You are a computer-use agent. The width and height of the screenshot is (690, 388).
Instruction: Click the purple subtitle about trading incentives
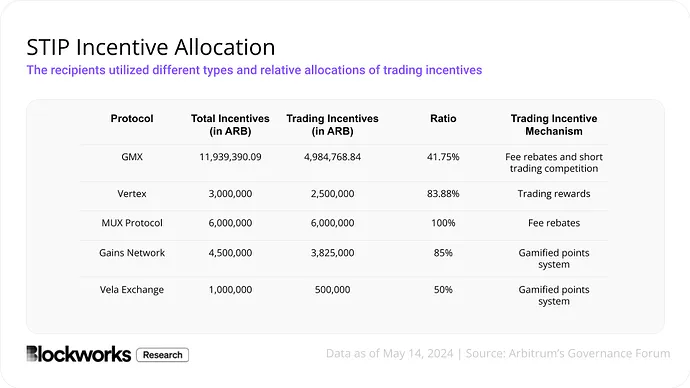[254, 70]
